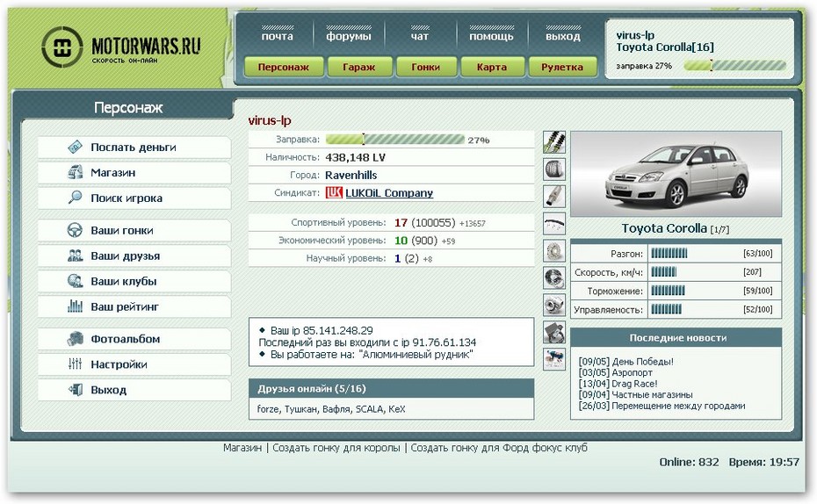The image size is (817, 504).
Task: Click the exhaust muffler part icon
Action: pos(553,197)
